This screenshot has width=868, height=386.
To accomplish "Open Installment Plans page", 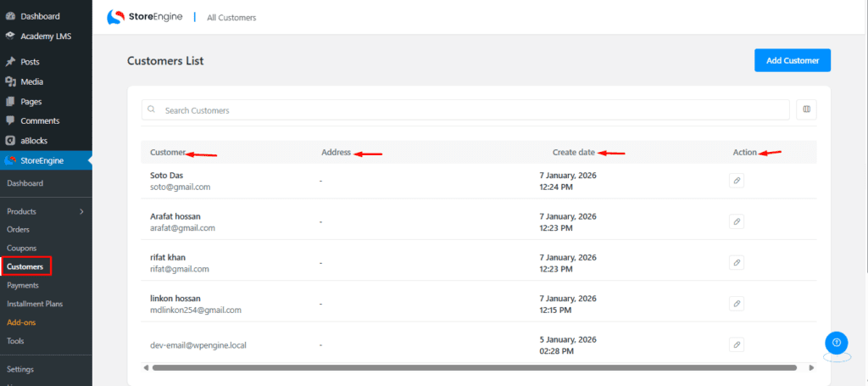I will tap(35, 304).
